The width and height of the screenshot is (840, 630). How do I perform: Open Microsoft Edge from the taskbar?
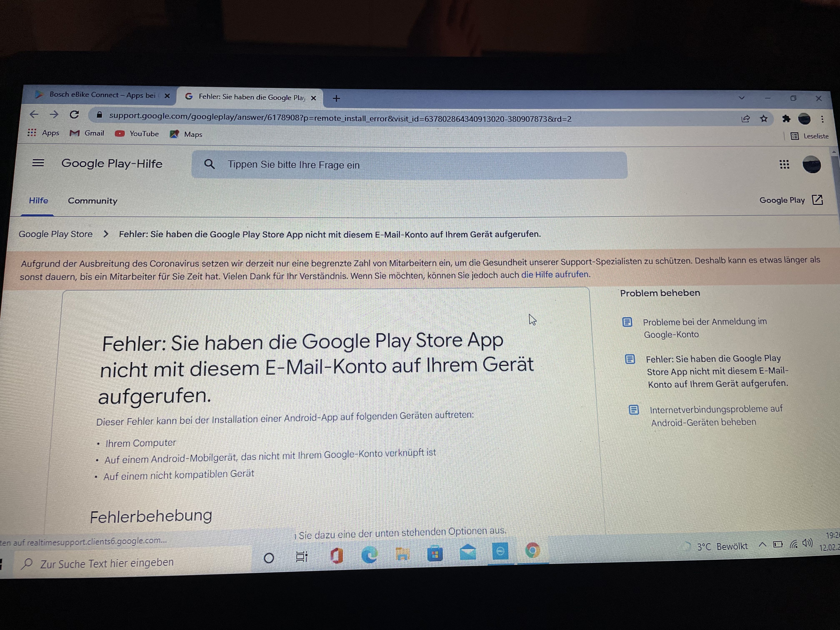pos(369,555)
